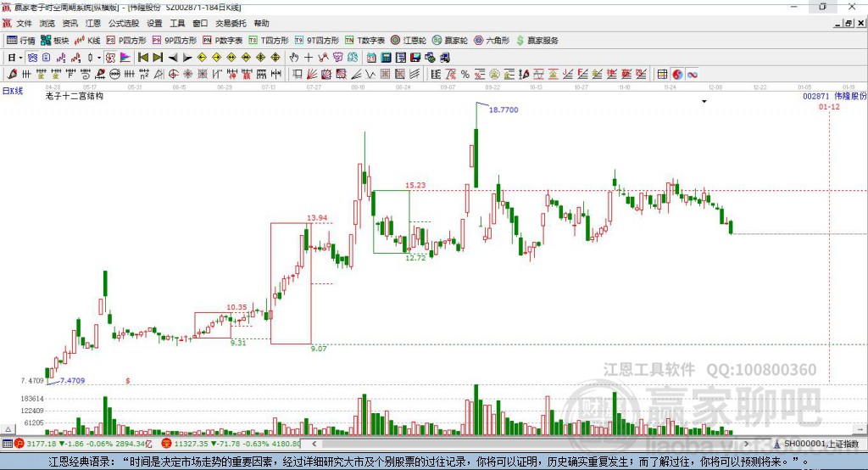Click the grid icon at status bar left
868x470 pixels.
click(x=7, y=444)
